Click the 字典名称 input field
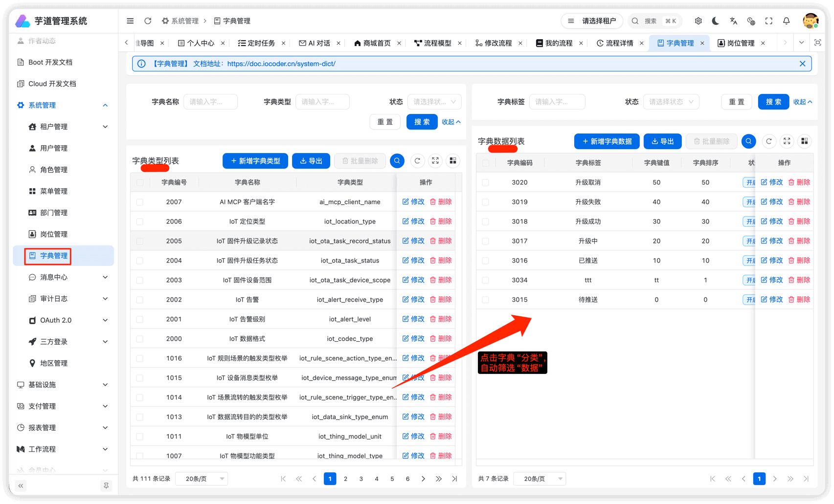This screenshot has width=834, height=504. tap(210, 102)
